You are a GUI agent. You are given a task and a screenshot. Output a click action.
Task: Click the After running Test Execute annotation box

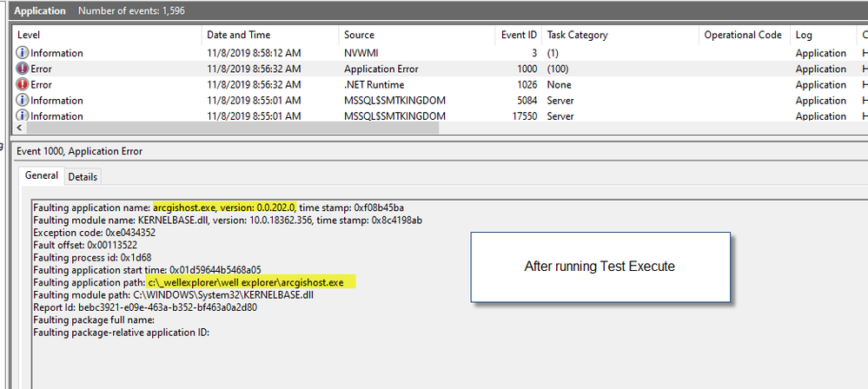[x=600, y=267]
